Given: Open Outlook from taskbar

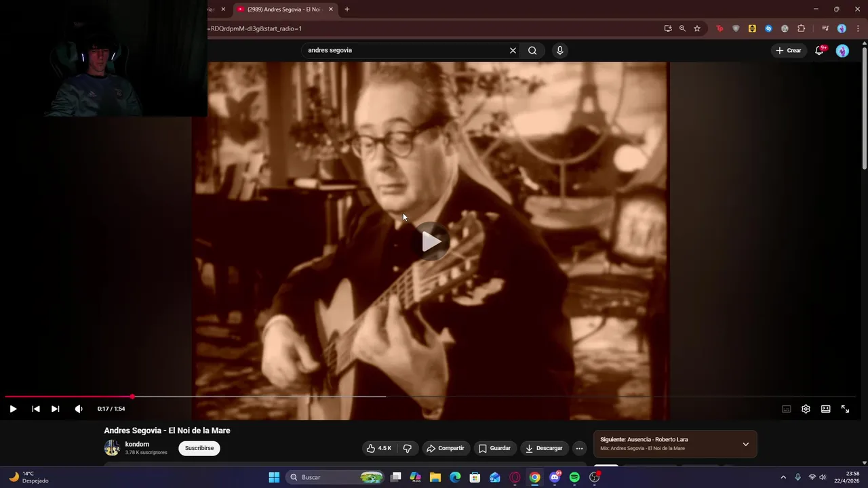Looking at the screenshot, I should [x=495, y=477].
